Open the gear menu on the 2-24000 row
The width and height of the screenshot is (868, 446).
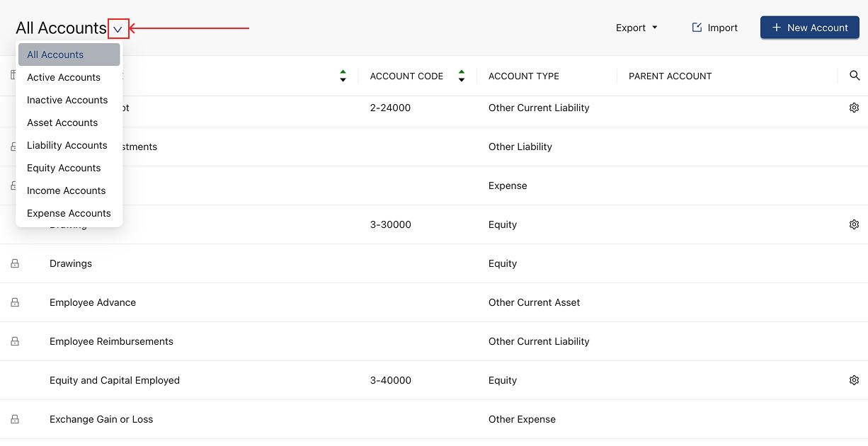[x=854, y=107]
